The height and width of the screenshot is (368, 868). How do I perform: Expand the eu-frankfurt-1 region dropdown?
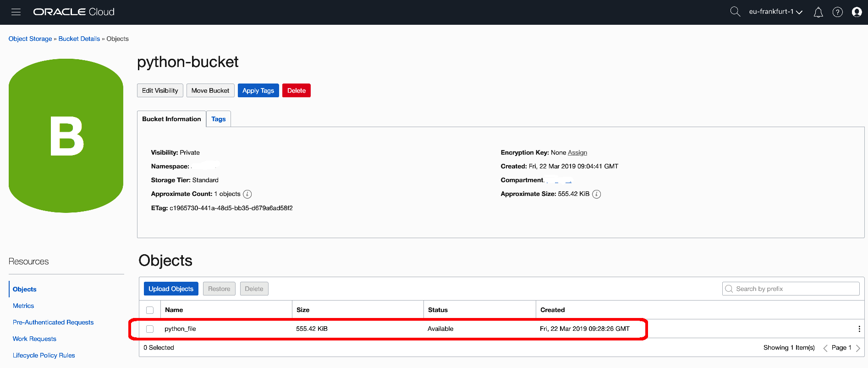point(775,12)
